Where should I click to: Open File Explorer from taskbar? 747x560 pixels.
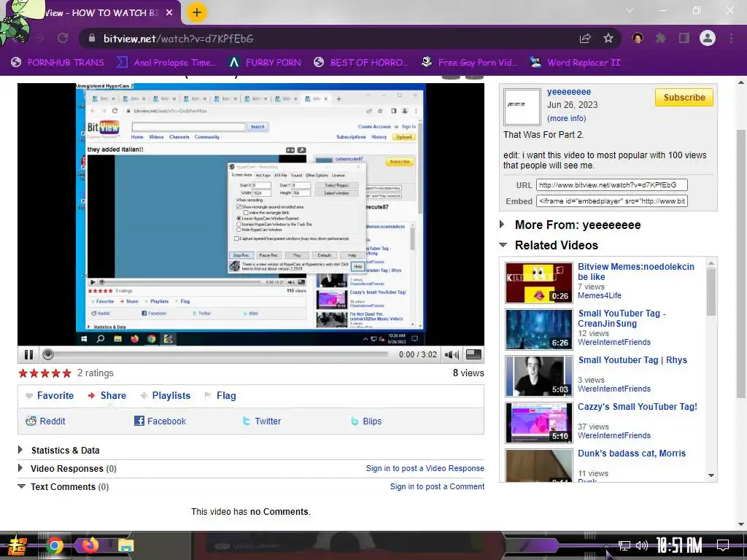(125, 545)
